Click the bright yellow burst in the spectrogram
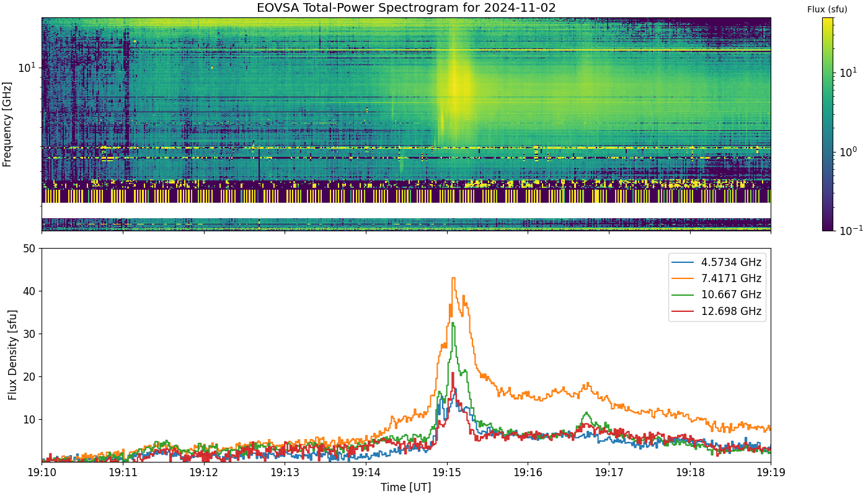Screen dimensions: 868x496 pyautogui.click(x=457, y=87)
